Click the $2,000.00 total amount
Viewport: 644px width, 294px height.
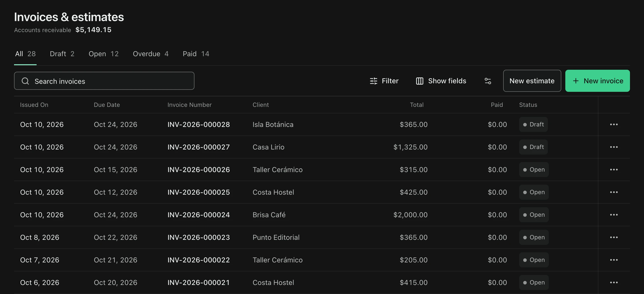pos(410,215)
